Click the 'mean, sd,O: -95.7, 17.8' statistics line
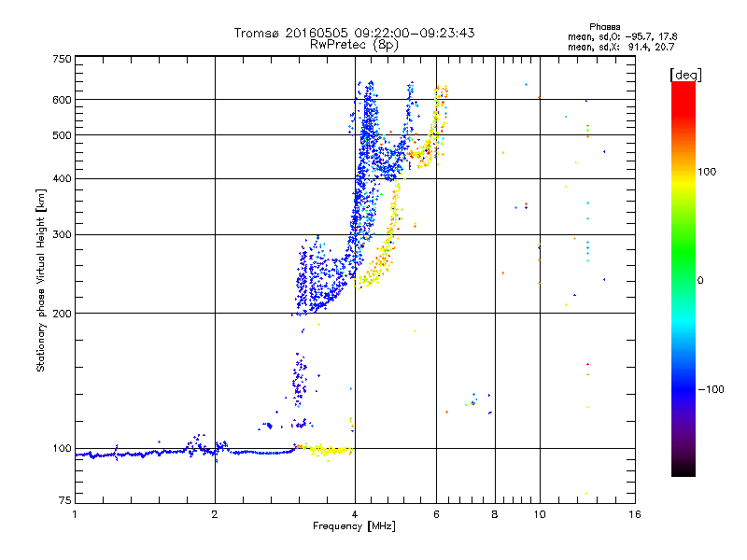The height and width of the screenshot is (560, 747). (x=622, y=36)
